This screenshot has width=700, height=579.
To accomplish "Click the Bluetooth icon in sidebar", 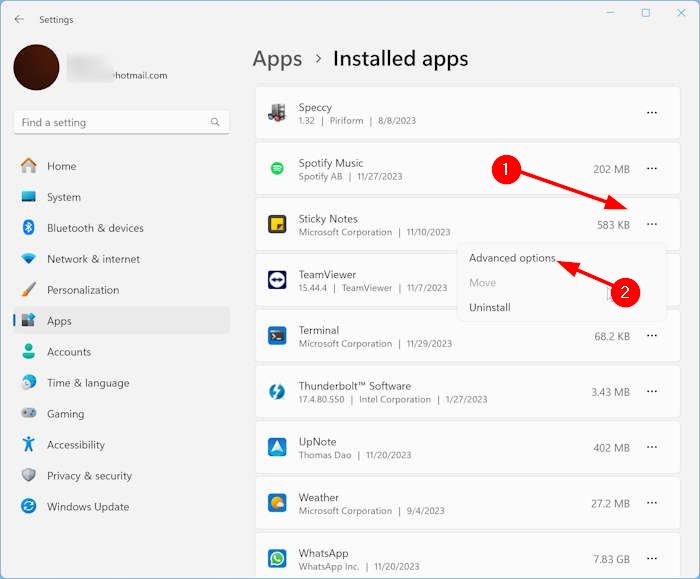I will click(x=29, y=228).
